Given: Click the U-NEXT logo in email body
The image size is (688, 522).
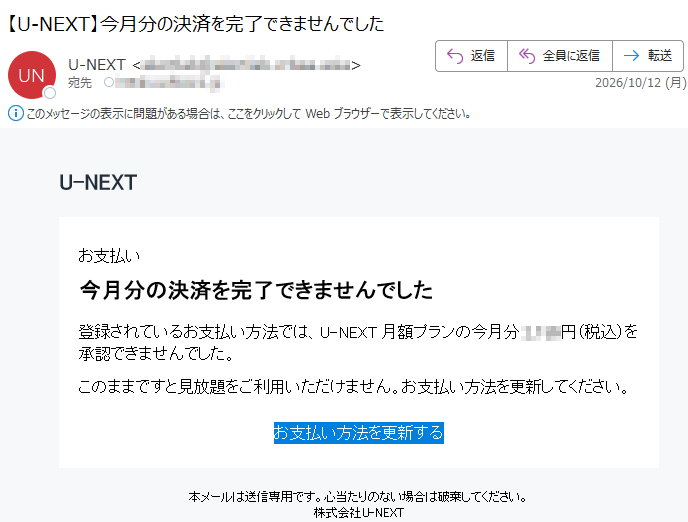Looking at the screenshot, I should point(98,182).
